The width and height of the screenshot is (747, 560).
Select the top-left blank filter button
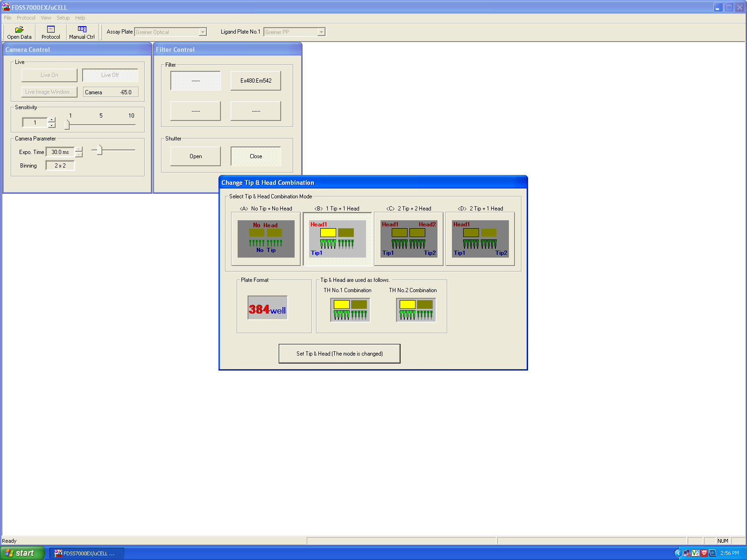pyautogui.click(x=196, y=81)
